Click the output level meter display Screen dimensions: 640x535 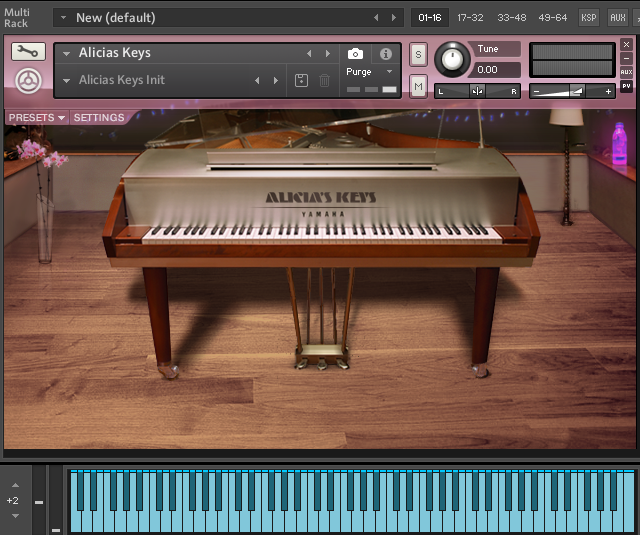572,60
